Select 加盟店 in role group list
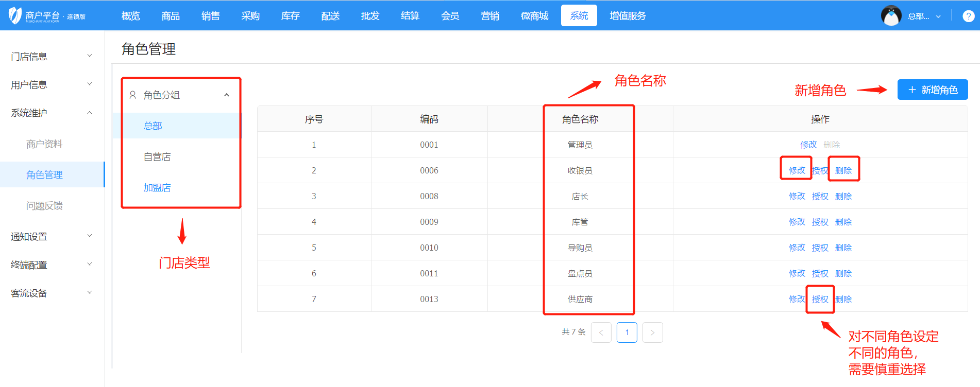This screenshot has width=980, height=387. (157, 188)
